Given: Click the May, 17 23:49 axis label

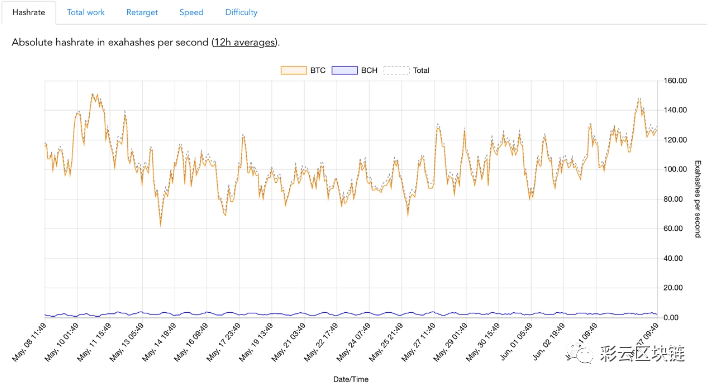Looking at the screenshot, I should coord(224,343).
